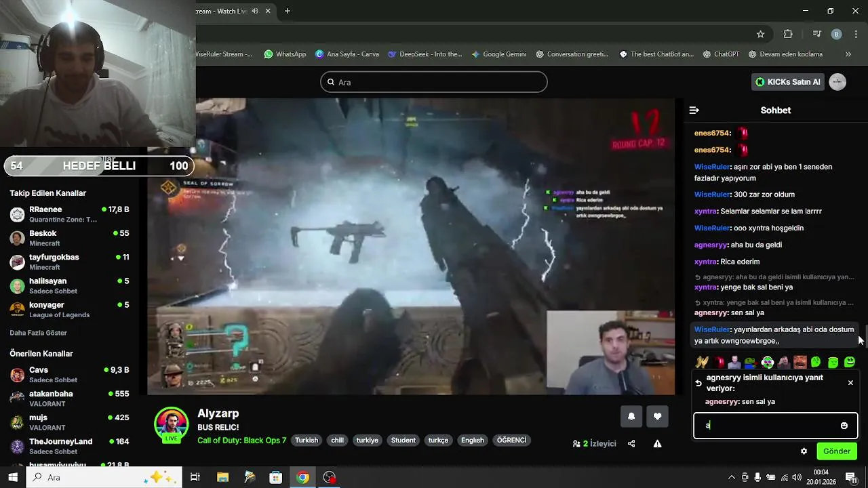This screenshot has height=488, width=868.
Task: Open Microsoft Store from taskbar
Action: (276, 477)
